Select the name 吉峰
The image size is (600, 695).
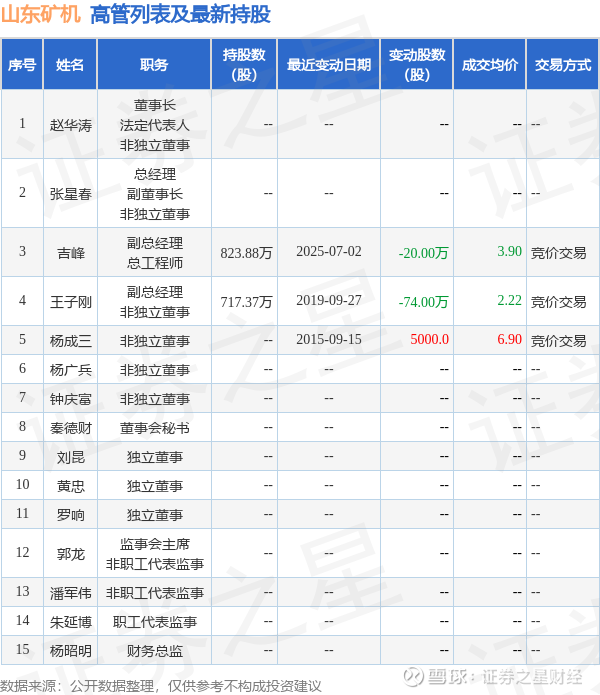(x=70, y=253)
